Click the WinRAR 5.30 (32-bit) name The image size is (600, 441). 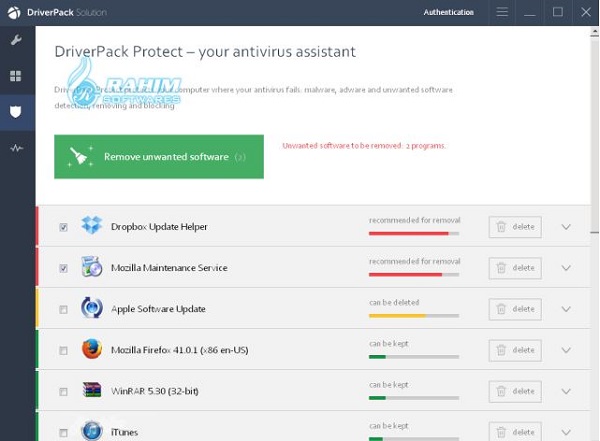pos(155,391)
